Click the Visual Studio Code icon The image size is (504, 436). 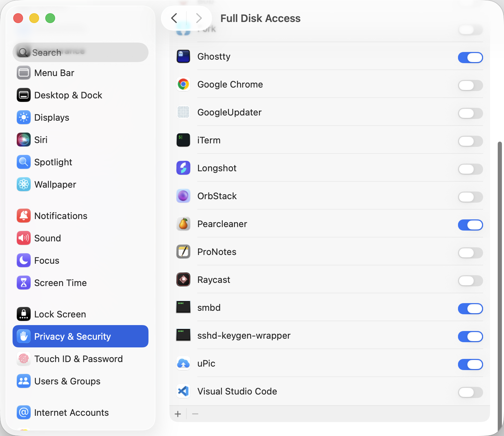pos(183,391)
